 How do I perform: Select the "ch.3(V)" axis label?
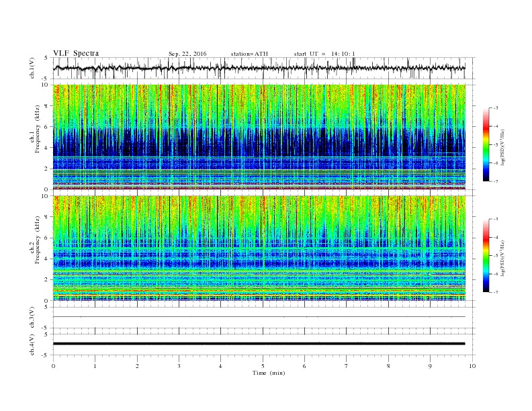(32, 318)
